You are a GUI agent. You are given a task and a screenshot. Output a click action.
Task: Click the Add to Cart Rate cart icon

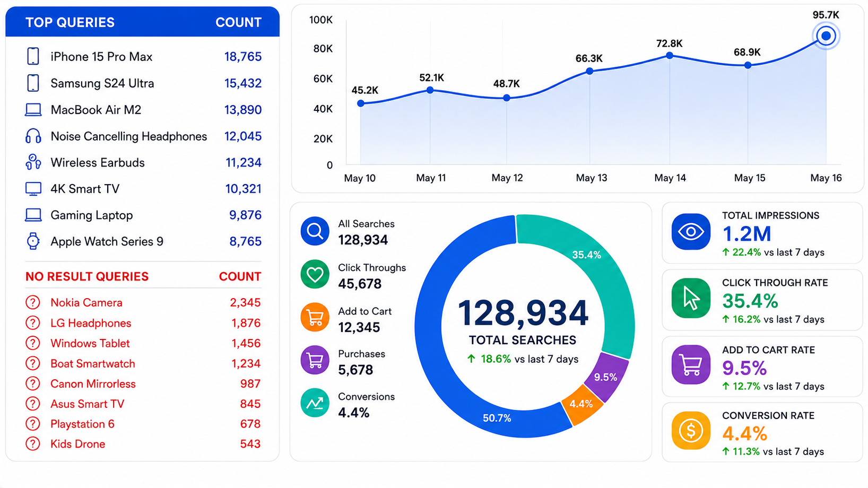(691, 364)
